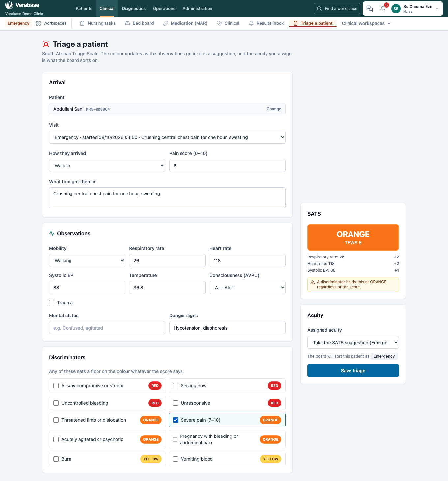Screen dimensions: 448x481
Task: Click the Workspaces grid icon
Action: [x=38, y=23]
